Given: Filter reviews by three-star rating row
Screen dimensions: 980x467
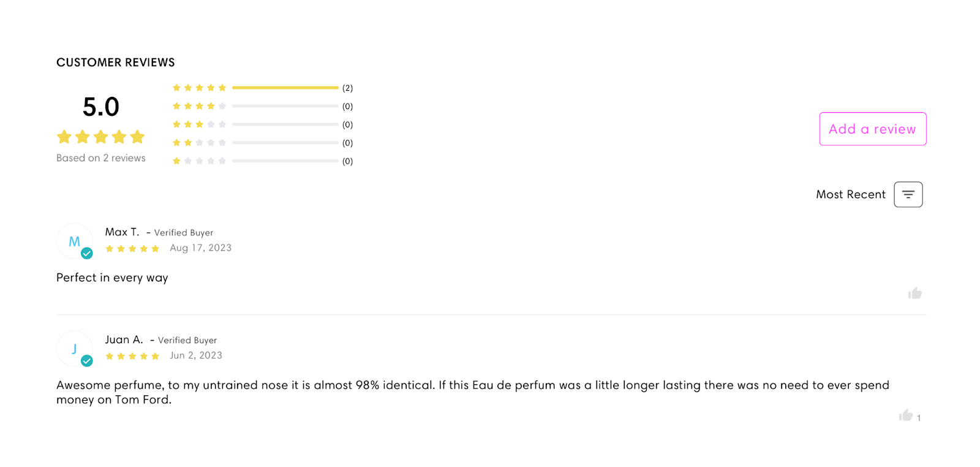Looking at the screenshot, I should (263, 124).
